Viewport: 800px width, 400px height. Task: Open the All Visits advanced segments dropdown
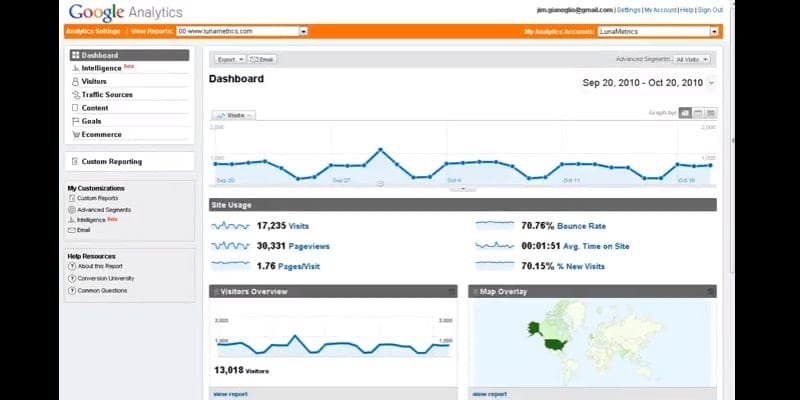coord(691,60)
